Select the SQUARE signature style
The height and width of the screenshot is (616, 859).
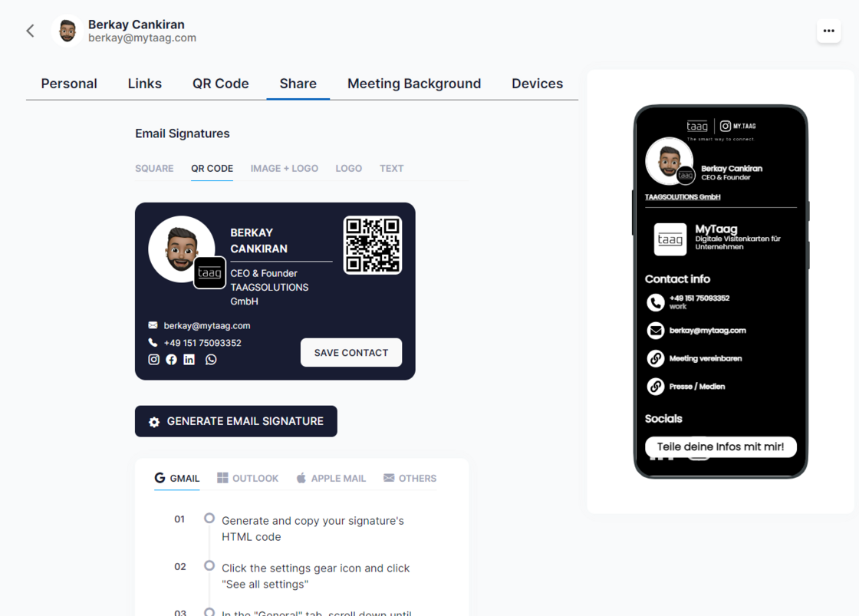tap(154, 168)
